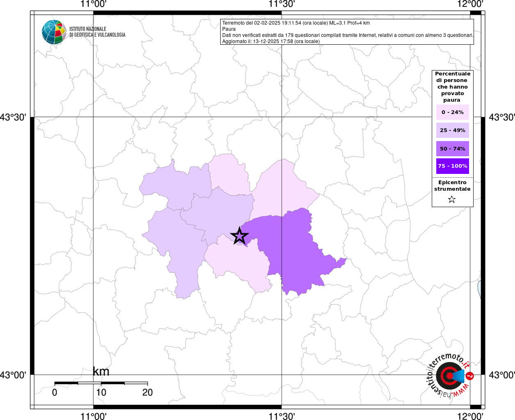Click the INGV globe logo
Screen dimensions: 515x420
54,32
